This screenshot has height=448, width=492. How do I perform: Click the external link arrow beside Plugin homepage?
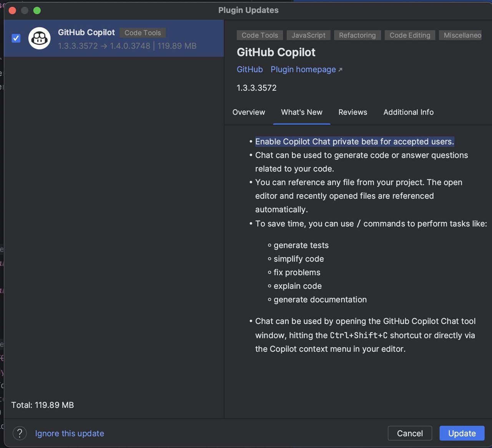point(340,70)
